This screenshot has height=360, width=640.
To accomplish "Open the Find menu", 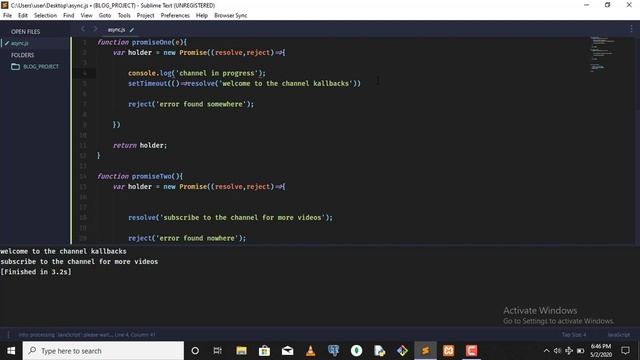I will tap(69, 16).
